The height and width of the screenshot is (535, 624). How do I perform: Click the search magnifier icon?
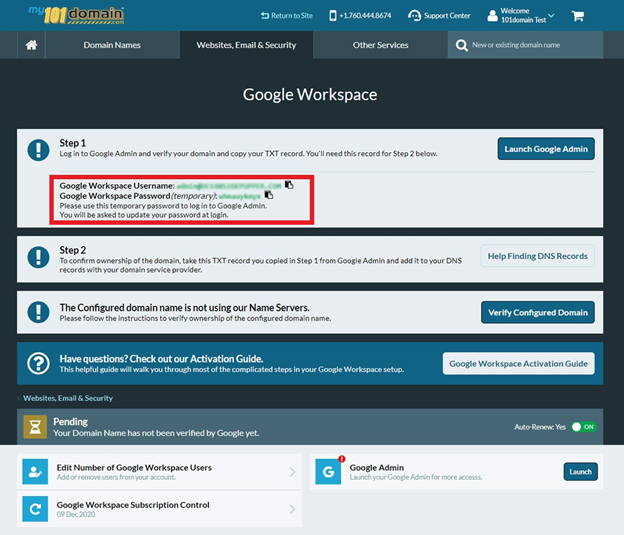click(461, 45)
